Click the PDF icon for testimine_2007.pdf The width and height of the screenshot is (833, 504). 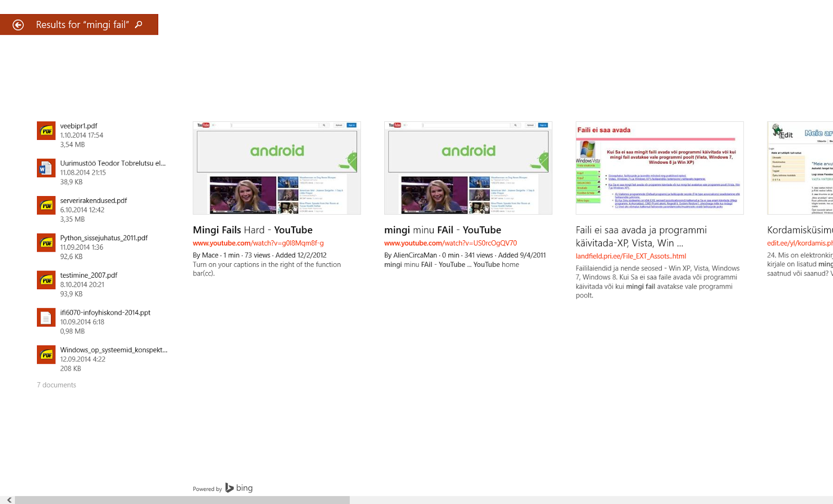(x=46, y=280)
